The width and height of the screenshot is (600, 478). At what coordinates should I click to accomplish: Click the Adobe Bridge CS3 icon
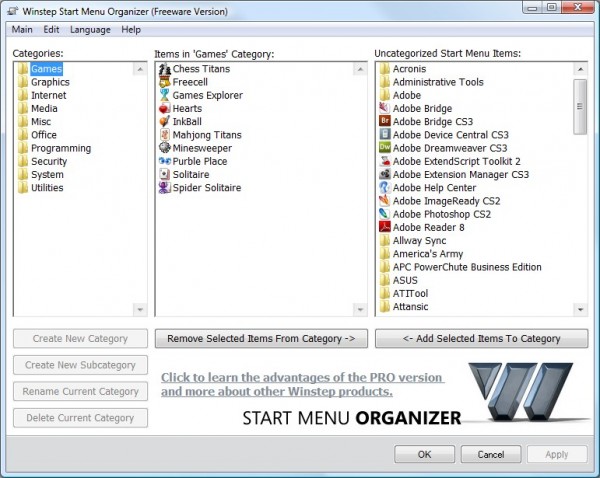click(x=385, y=122)
